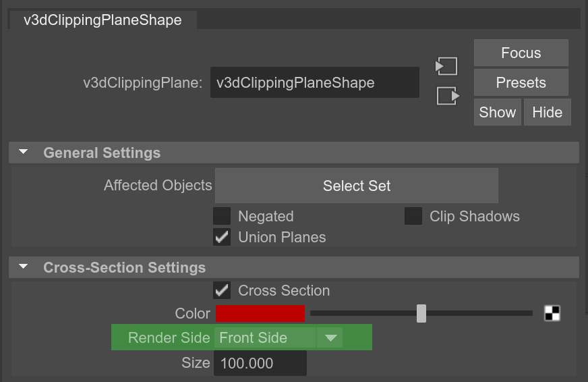The height and width of the screenshot is (382, 588).
Task: Click the Show button
Action: [497, 112]
